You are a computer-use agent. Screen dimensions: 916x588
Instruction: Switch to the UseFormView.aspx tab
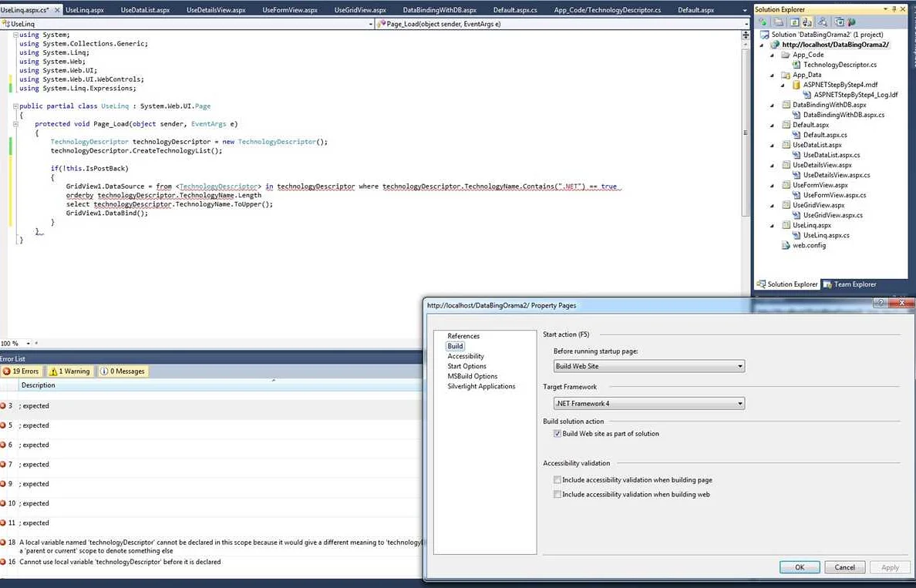click(x=290, y=10)
